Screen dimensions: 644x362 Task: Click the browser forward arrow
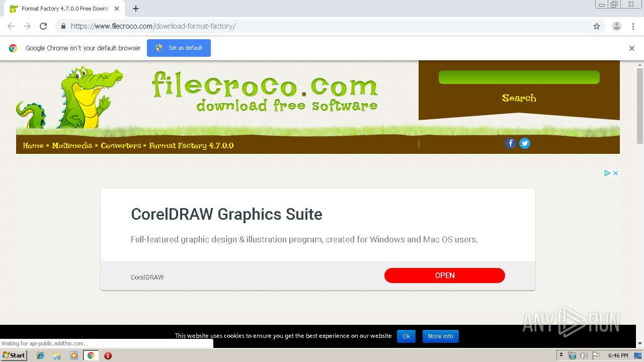27,26
